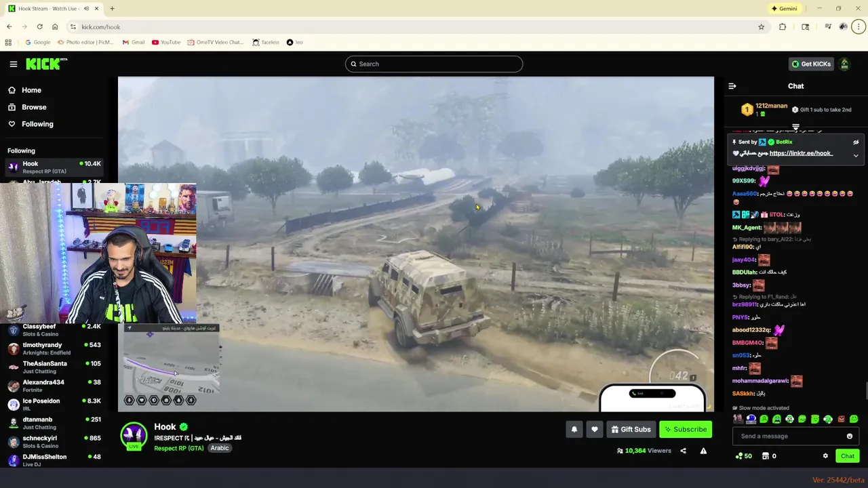The width and height of the screenshot is (868, 488).
Task: Open the emoji picker in message box
Action: (x=850, y=436)
